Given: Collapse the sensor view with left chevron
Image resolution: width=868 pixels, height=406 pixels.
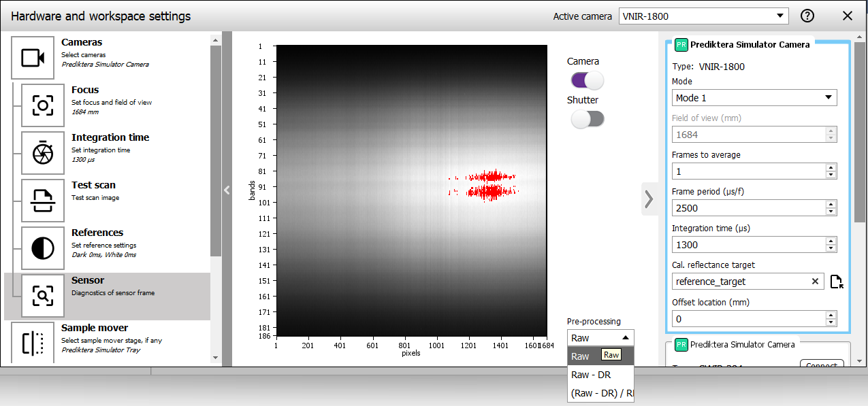Looking at the screenshot, I should point(227,190).
